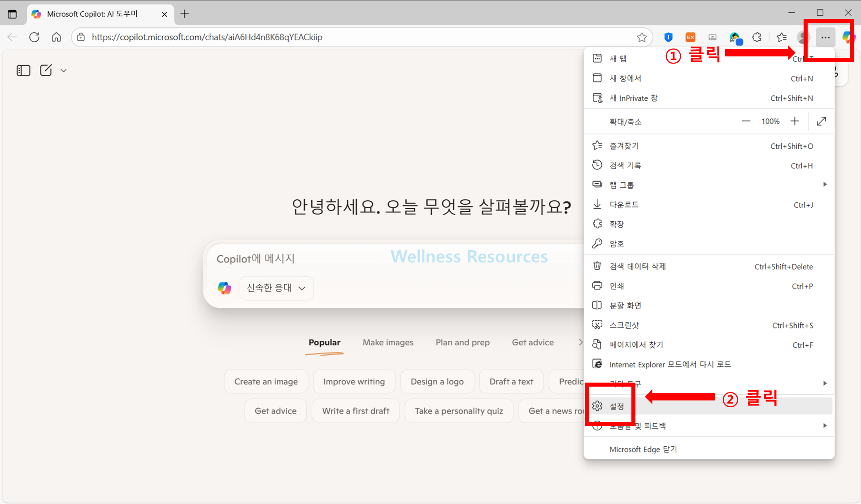The height and width of the screenshot is (504, 861).
Task: Open 설정 menu entry
Action: (x=709, y=406)
